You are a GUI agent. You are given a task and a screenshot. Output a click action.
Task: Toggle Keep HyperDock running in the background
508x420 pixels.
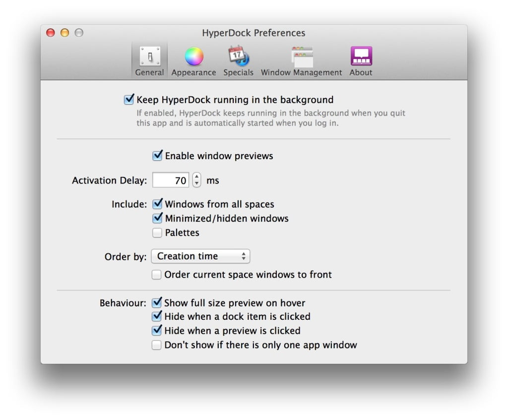click(x=129, y=99)
